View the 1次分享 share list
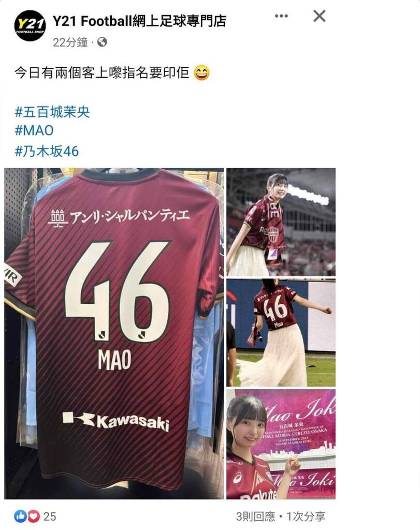 point(306,517)
